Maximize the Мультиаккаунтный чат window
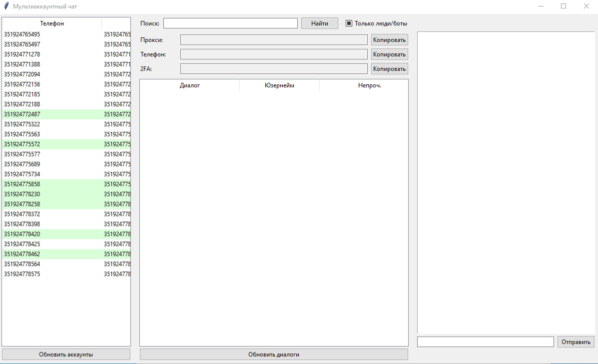Viewport: 598px width, 364px height. [x=564, y=6]
